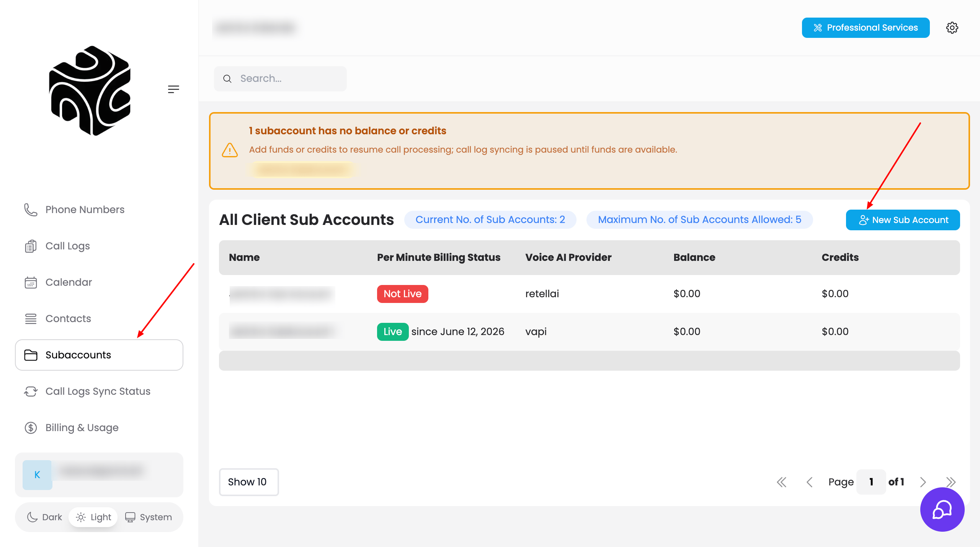Click the warning triangle icon
Viewport: 980px width, 547px height.
tap(230, 150)
